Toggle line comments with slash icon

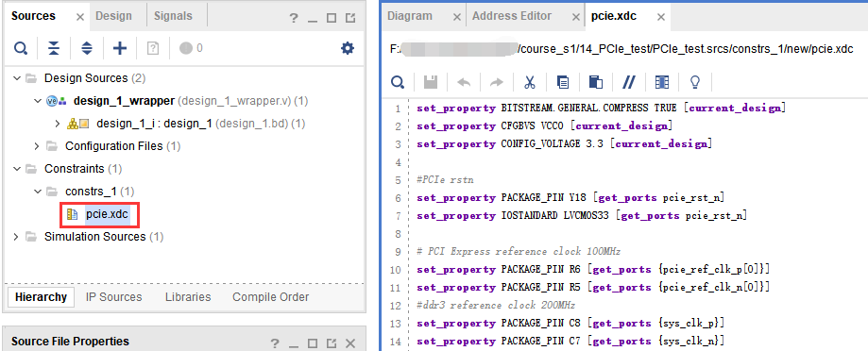[x=628, y=83]
